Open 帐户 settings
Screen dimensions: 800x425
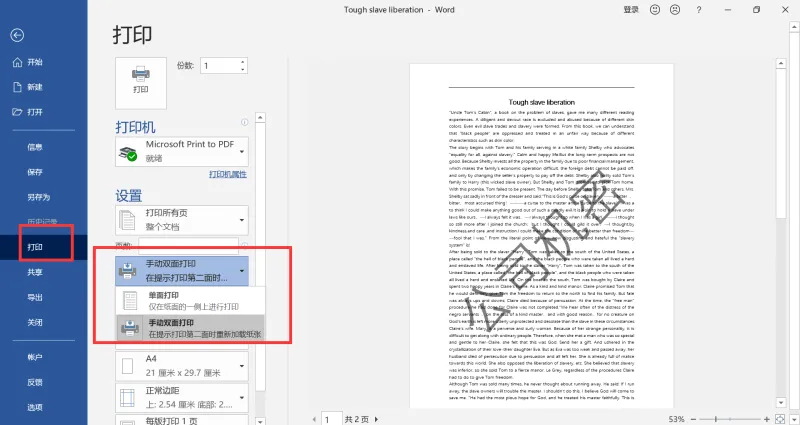point(35,357)
